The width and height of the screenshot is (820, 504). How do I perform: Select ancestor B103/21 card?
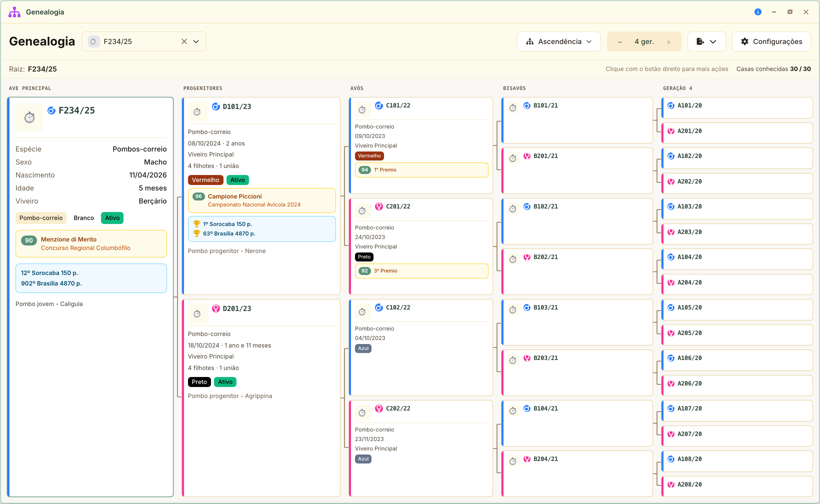point(577,322)
